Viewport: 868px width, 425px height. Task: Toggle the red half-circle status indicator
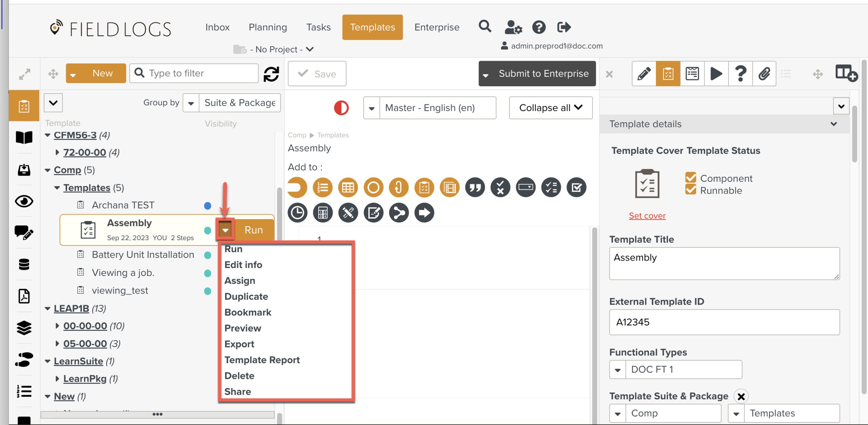coord(341,108)
